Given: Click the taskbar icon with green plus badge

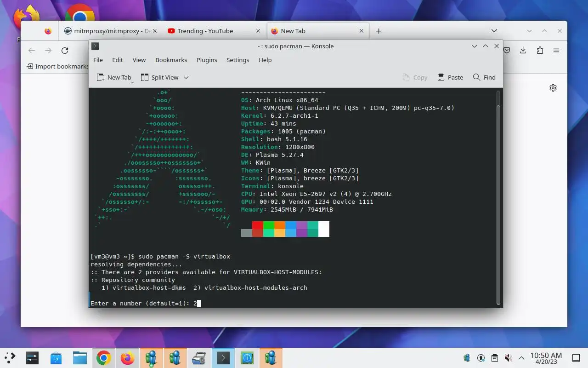Looking at the screenshot, I should 152,358.
